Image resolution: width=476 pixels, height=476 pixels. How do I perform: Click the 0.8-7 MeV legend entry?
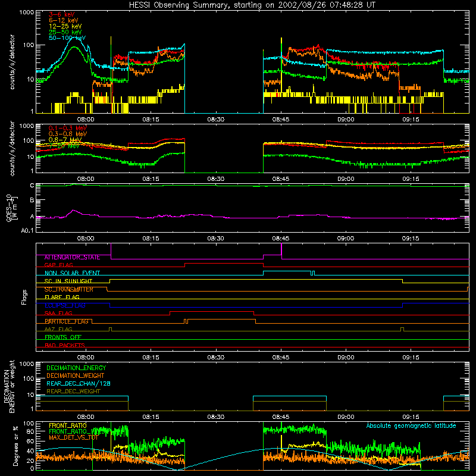click(65, 140)
